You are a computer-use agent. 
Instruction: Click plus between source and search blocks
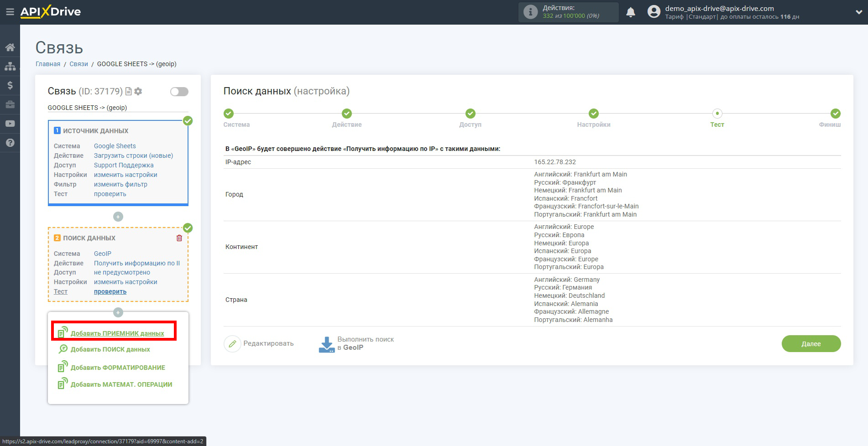point(118,217)
